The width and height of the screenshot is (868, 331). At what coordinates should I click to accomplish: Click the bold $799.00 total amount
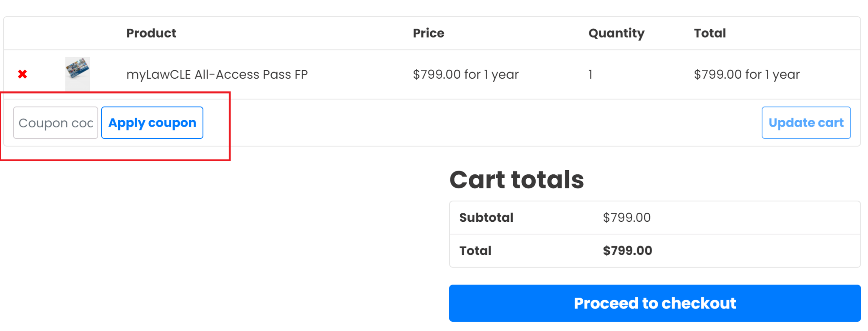click(x=627, y=251)
